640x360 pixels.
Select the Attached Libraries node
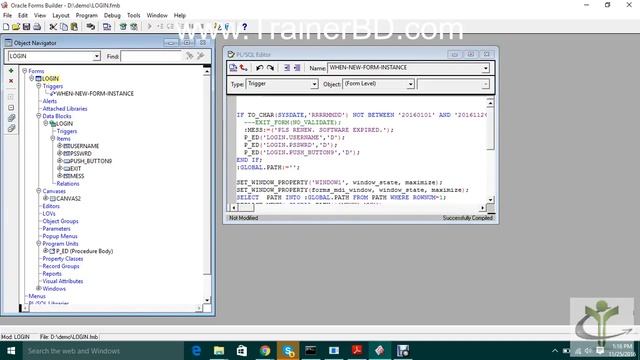(x=65, y=109)
